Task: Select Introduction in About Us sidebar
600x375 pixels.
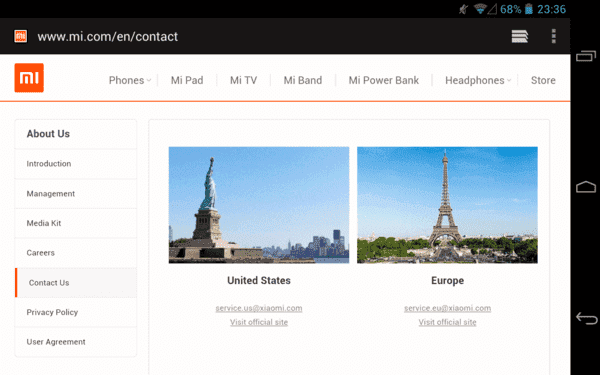Action: click(76, 164)
